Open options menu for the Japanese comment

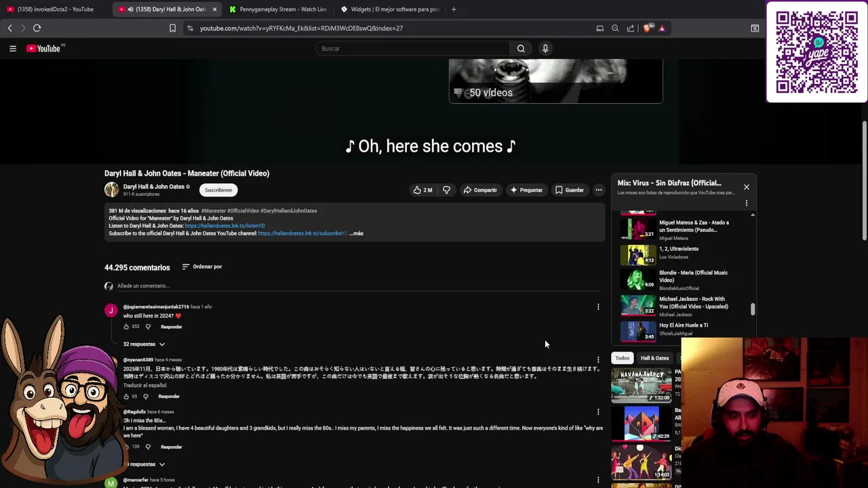598,359
